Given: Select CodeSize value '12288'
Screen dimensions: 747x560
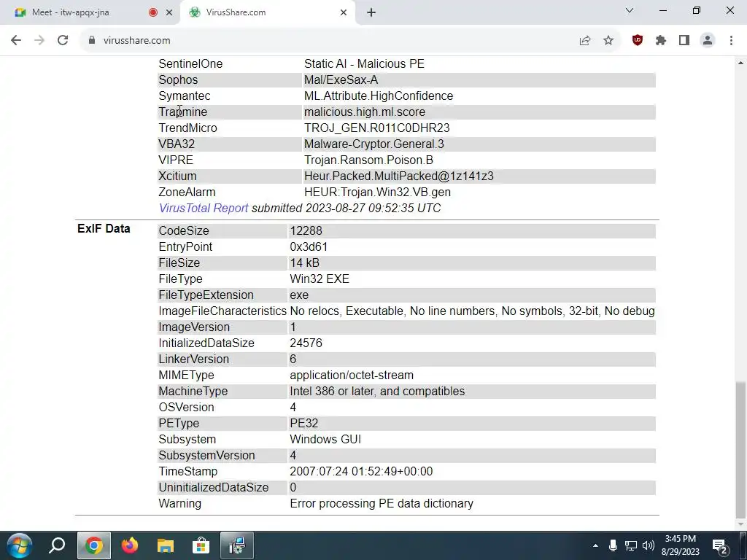Looking at the screenshot, I should [306, 231].
